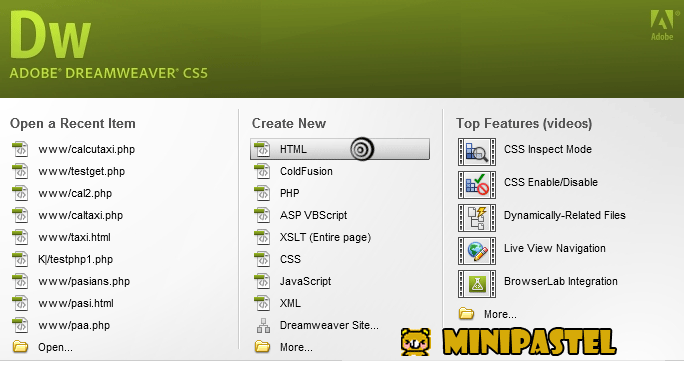Watch the Dynamically-Related Files feature video
684x368 pixels.
coord(565,215)
